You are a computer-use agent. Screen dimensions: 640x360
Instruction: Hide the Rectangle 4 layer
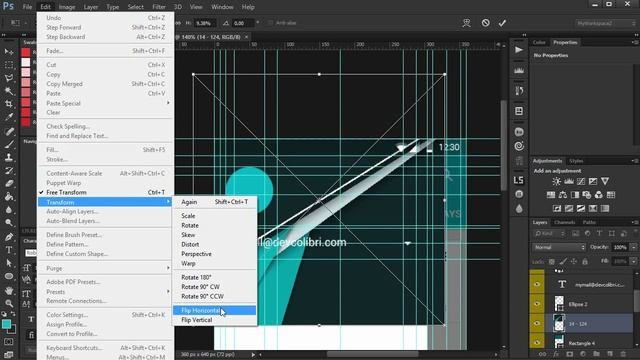pyautogui.click(x=537, y=342)
